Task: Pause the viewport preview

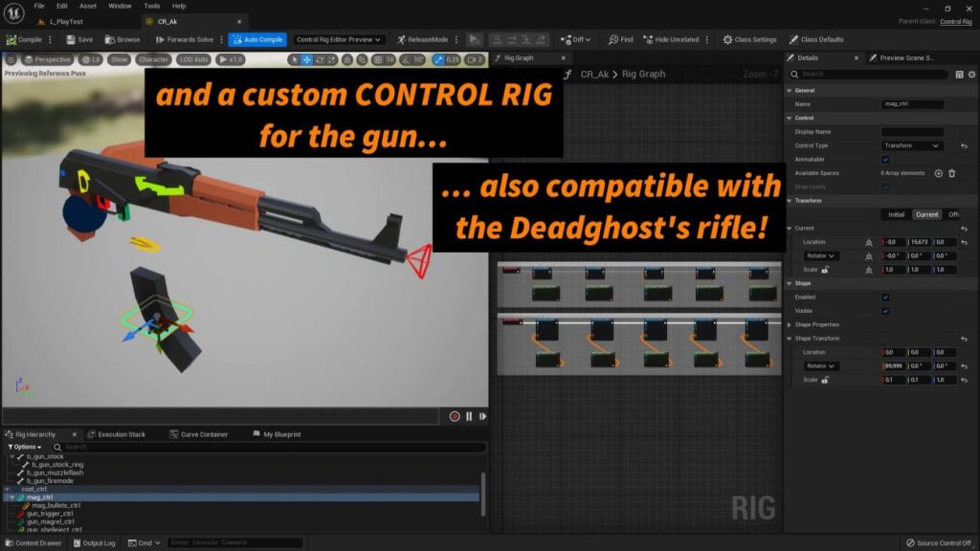Action: point(469,416)
